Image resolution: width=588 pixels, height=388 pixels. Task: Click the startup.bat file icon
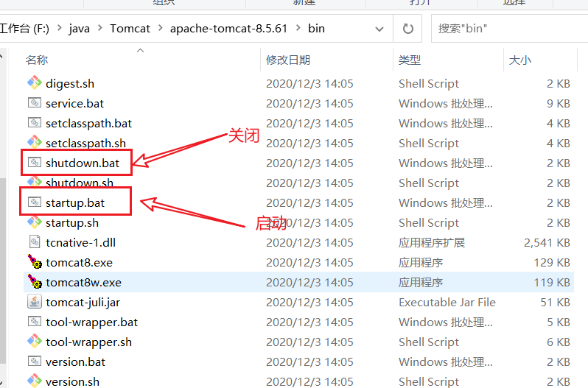pyautogui.click(x=35, y=202)
